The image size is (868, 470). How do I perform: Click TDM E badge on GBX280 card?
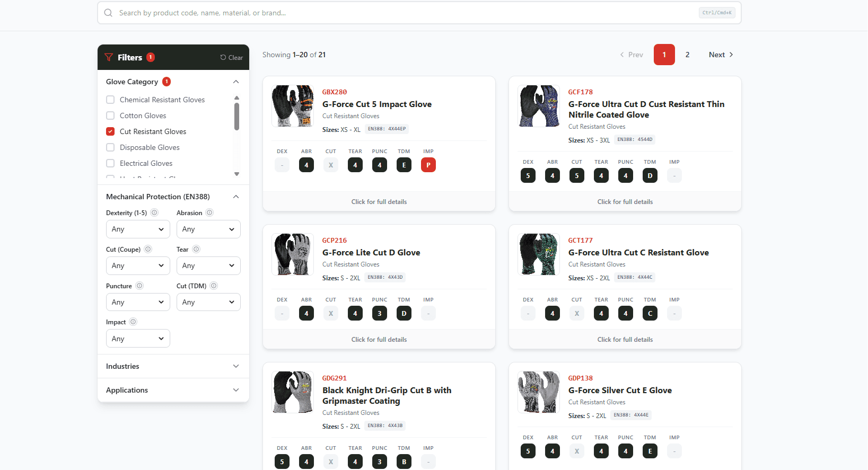point(404,165)
